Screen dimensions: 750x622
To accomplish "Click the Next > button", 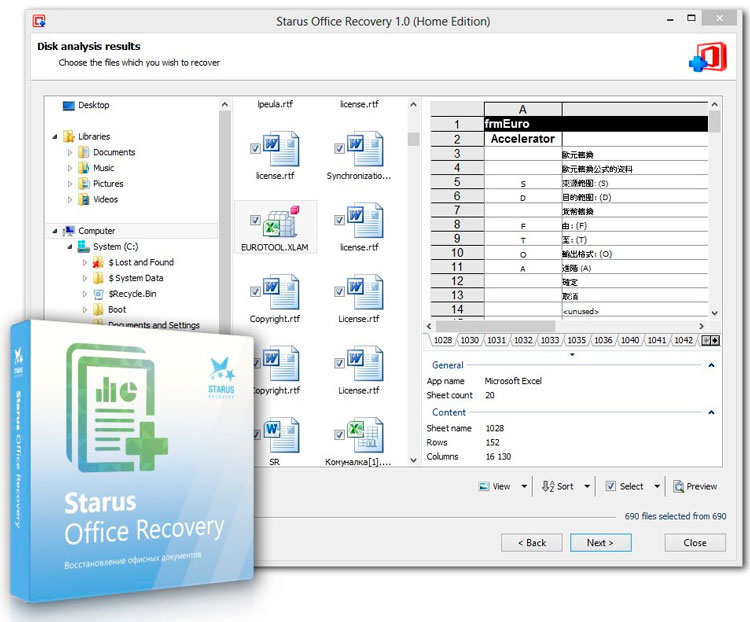I will [600, 543].
